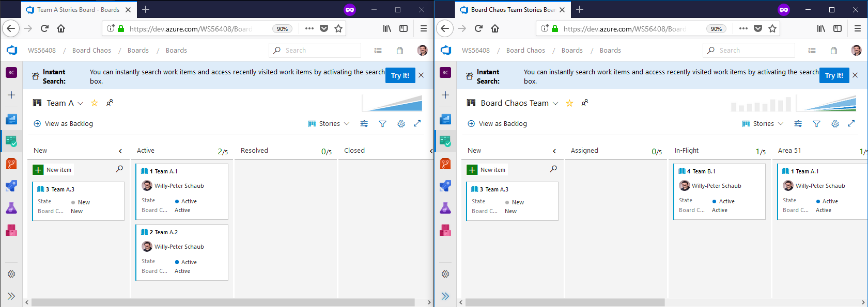Search New column magnifier in left window
The width and height of the screenshot is (868, 307).
pyautogui.click(x=119, y=169)
